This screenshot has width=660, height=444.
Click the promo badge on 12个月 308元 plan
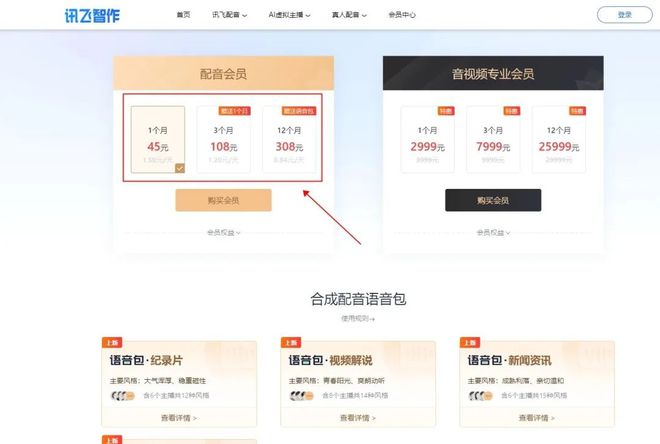(299, 111)
